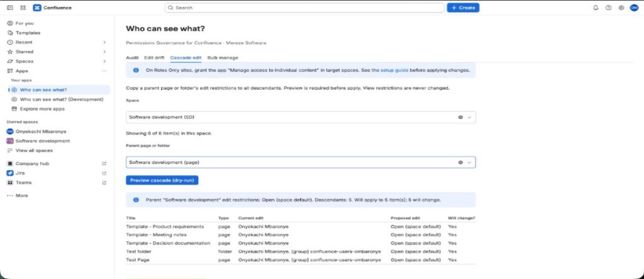Screen dimensions: 644x279
Task: Open the help question mark icon
Action: 609,8
